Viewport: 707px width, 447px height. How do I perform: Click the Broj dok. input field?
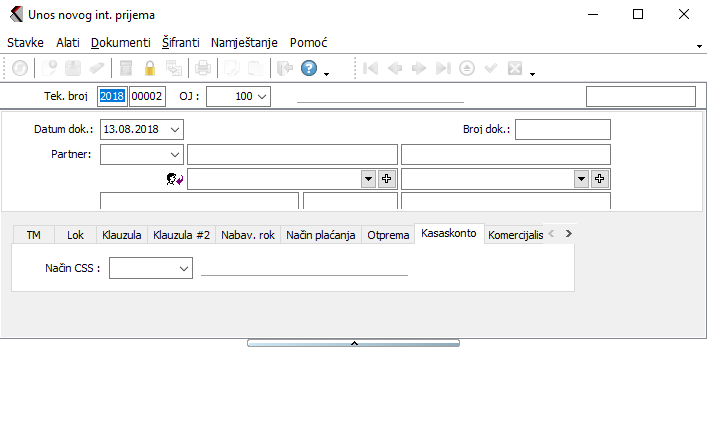(562, 129)
